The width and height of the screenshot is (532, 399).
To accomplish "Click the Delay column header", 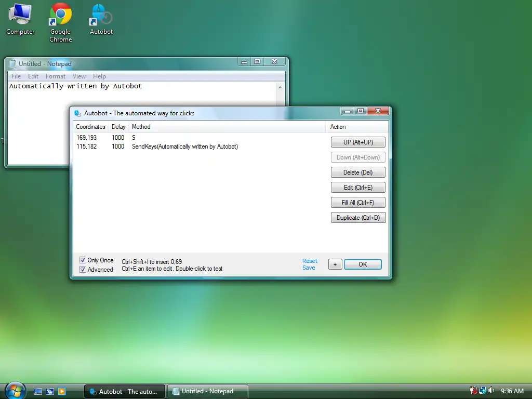I will 118,127.
